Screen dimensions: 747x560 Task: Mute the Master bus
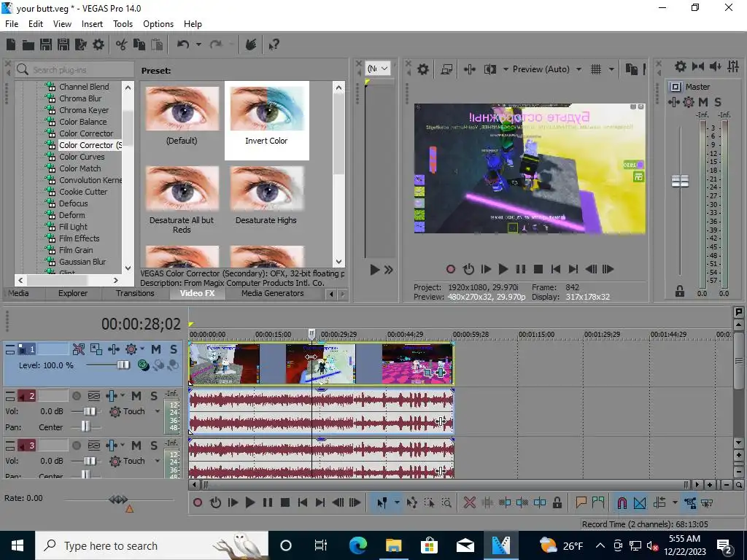(x=703, y=102)
